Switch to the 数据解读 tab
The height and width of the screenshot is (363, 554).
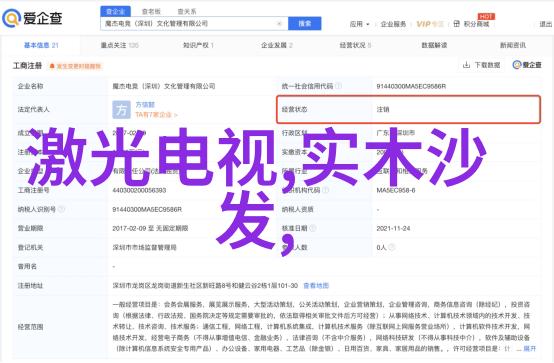click(434, 45)
